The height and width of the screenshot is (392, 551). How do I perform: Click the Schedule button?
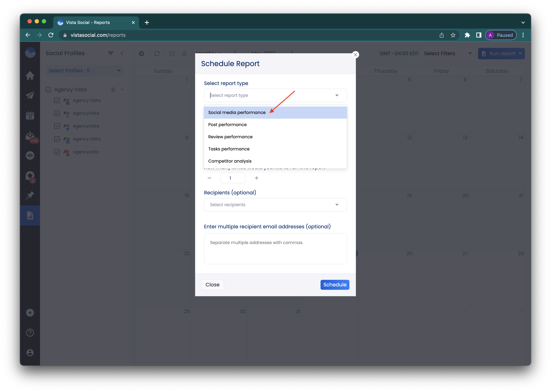click(334, 285)
